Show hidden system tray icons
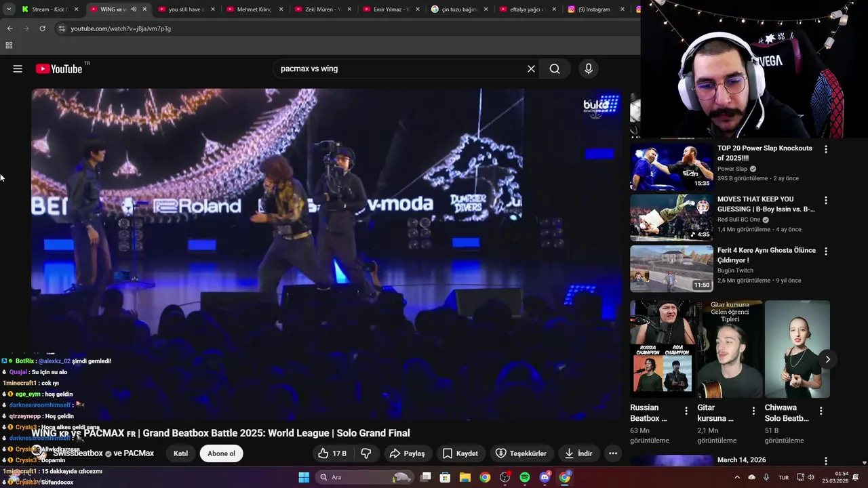This screenshot has width=868, height=488. pos(737,477)
